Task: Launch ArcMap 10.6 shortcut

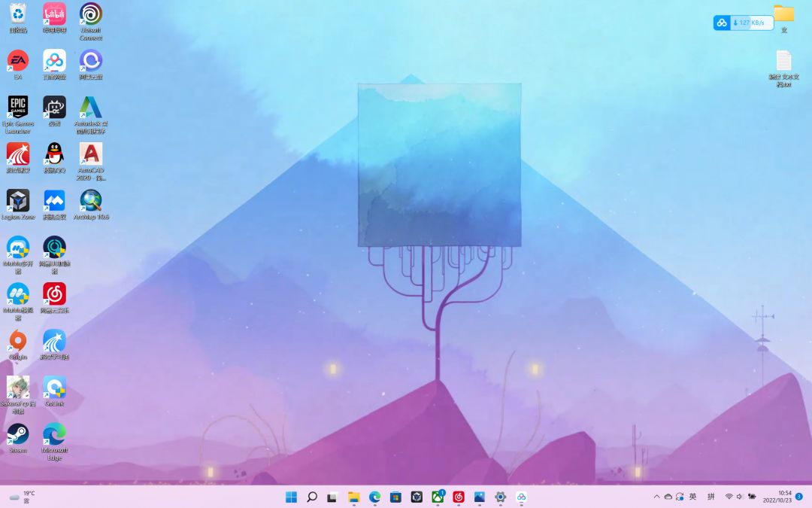Action: (x=91, y=205)
